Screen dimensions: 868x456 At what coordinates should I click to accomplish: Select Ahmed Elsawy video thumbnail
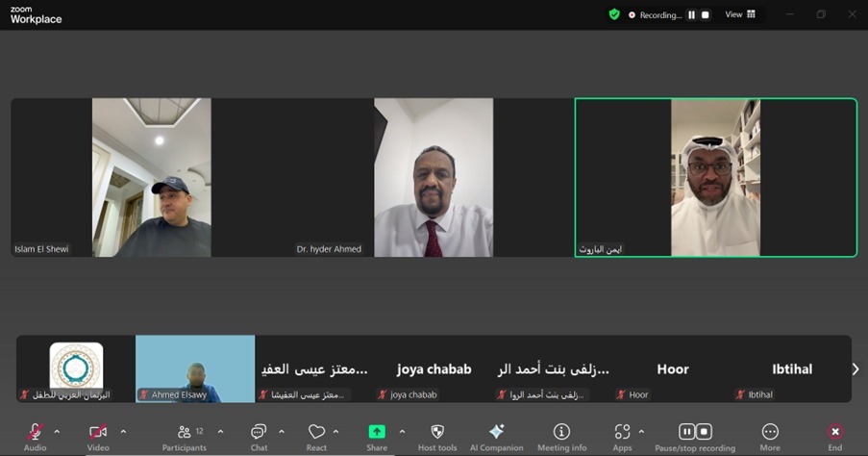pos(195,368)
